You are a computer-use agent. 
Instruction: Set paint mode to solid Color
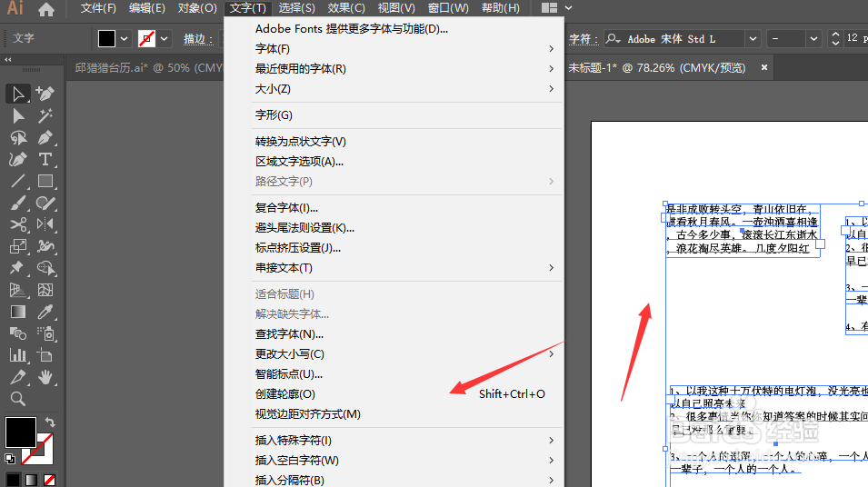[x=13, y=480]
